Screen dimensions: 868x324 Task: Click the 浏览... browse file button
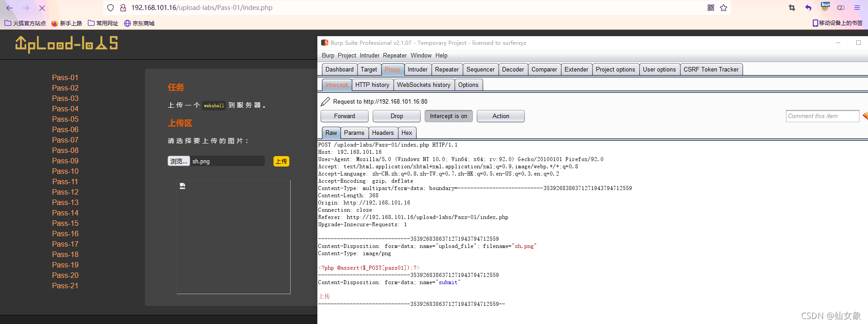coord(178,161)
